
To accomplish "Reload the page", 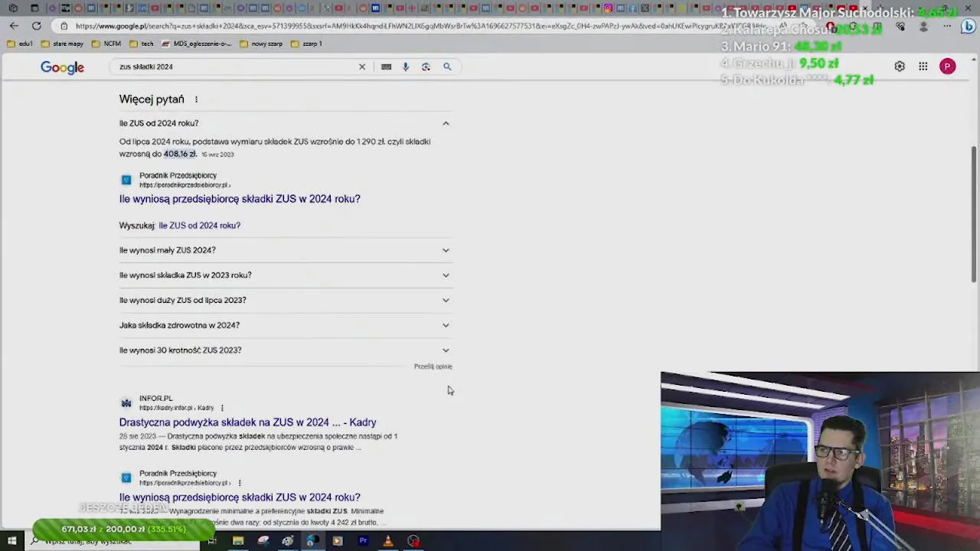I will coord(36,25).
